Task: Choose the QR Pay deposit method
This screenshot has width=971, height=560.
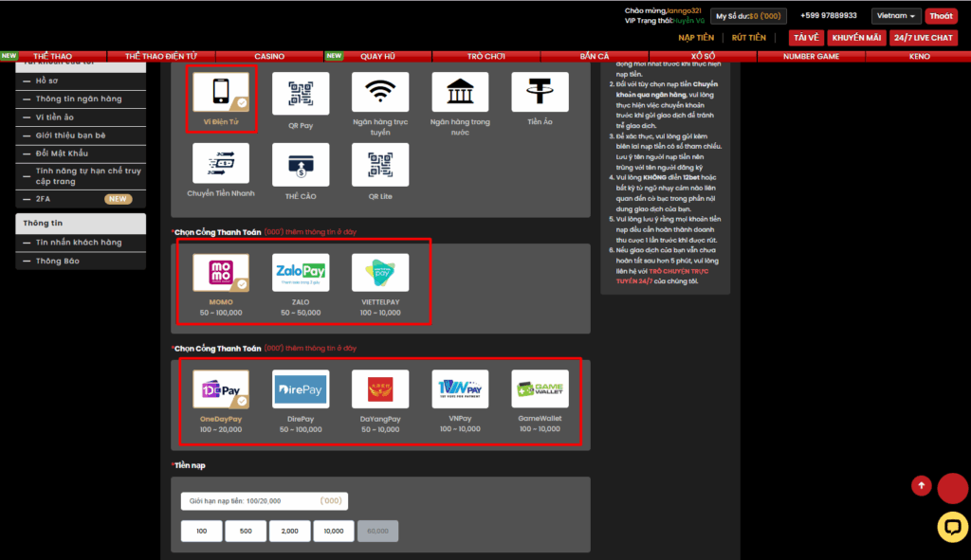Action: point(301,94)
